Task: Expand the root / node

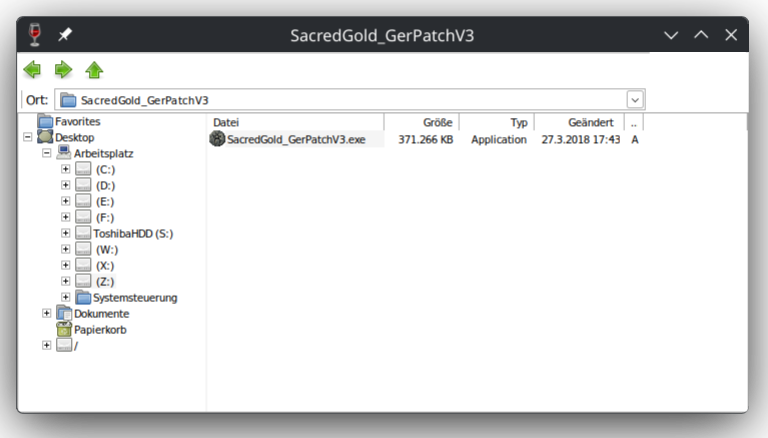Action: pos(47,345)
